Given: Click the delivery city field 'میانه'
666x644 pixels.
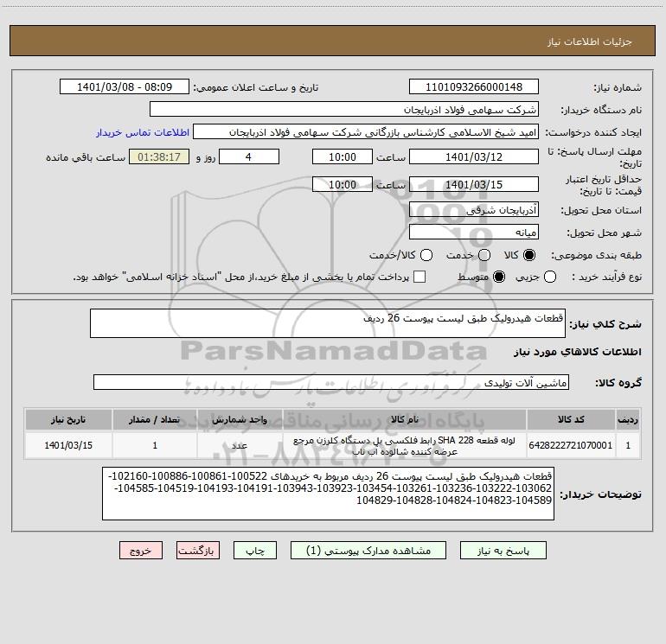Looking at the screenshot, I should pyautogui.click(x=474, y=232).
